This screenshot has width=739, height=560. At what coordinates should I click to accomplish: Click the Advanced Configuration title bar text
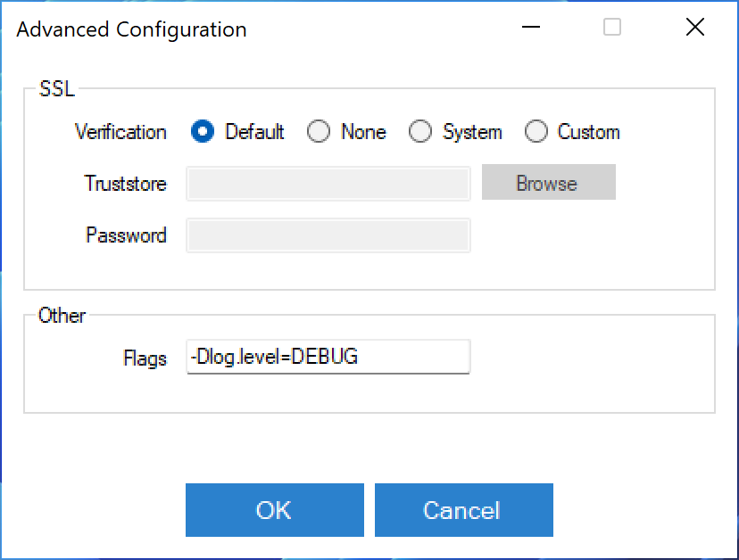pos(131,29)
